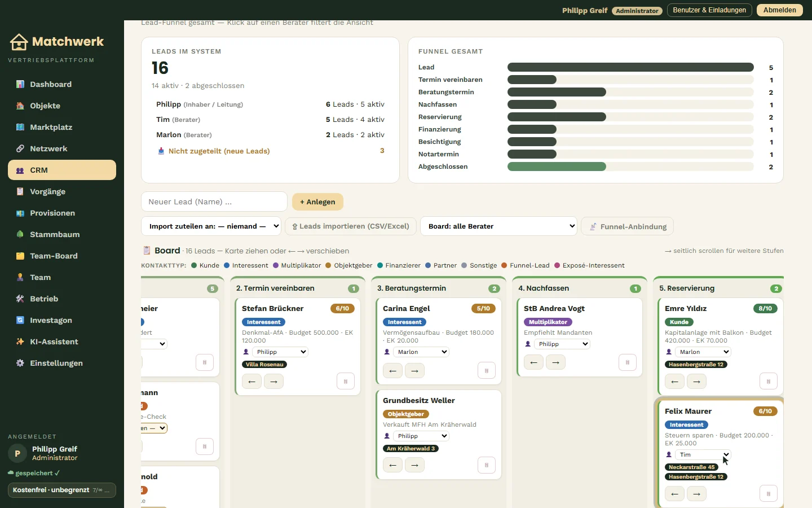The width and height of the screenshot is (812, 508).
Task: Click the '+ Anlegen' button
Action: (317, 202)
